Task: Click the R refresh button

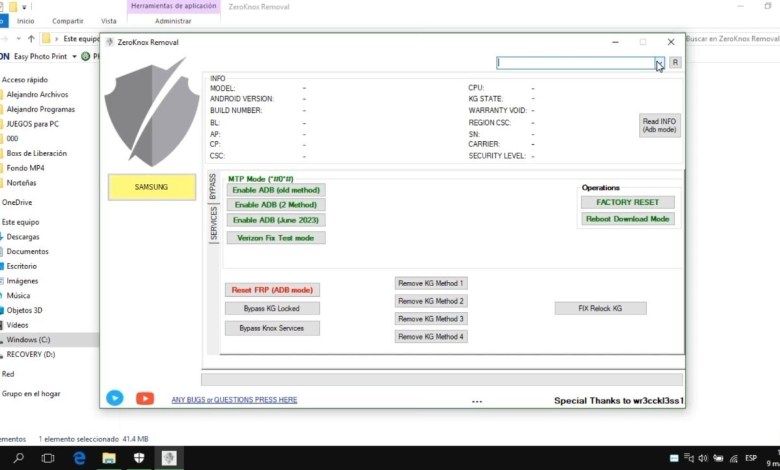Action: point(675,62)
